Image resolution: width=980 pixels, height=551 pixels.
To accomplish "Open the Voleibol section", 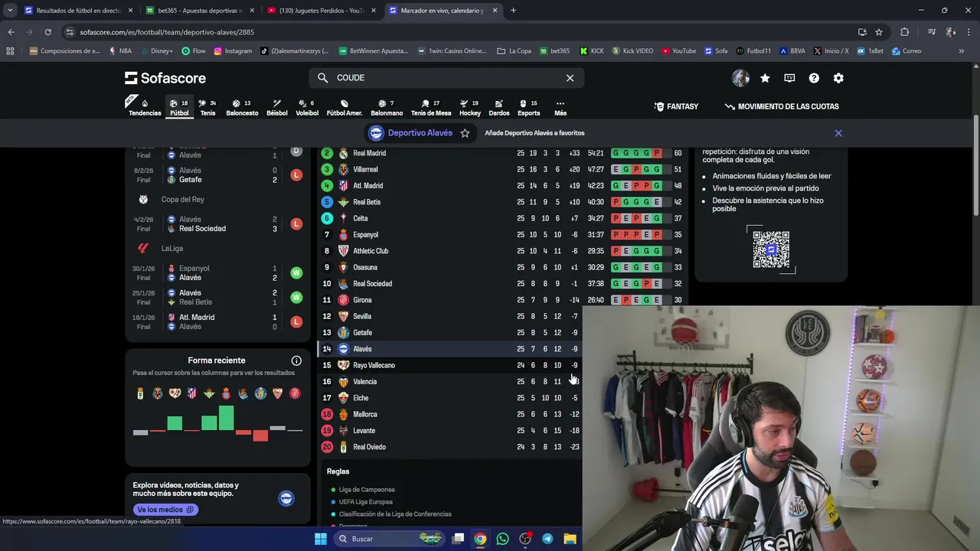I will tap(307, 107).
